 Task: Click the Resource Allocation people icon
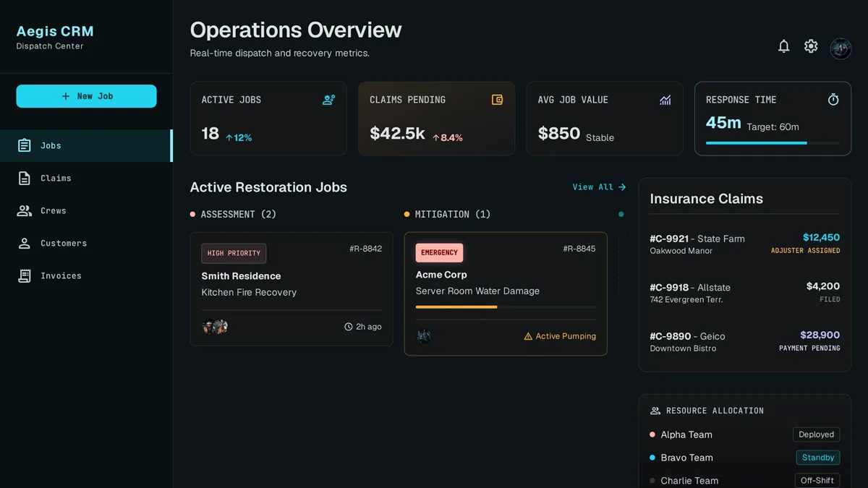tap(655, 411)
